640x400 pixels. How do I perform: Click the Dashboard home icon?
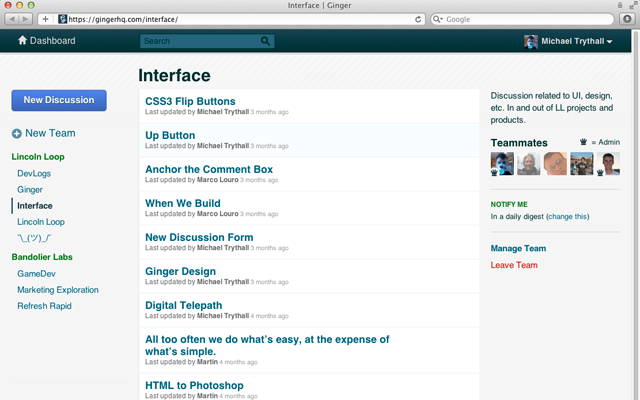[22, 41]
